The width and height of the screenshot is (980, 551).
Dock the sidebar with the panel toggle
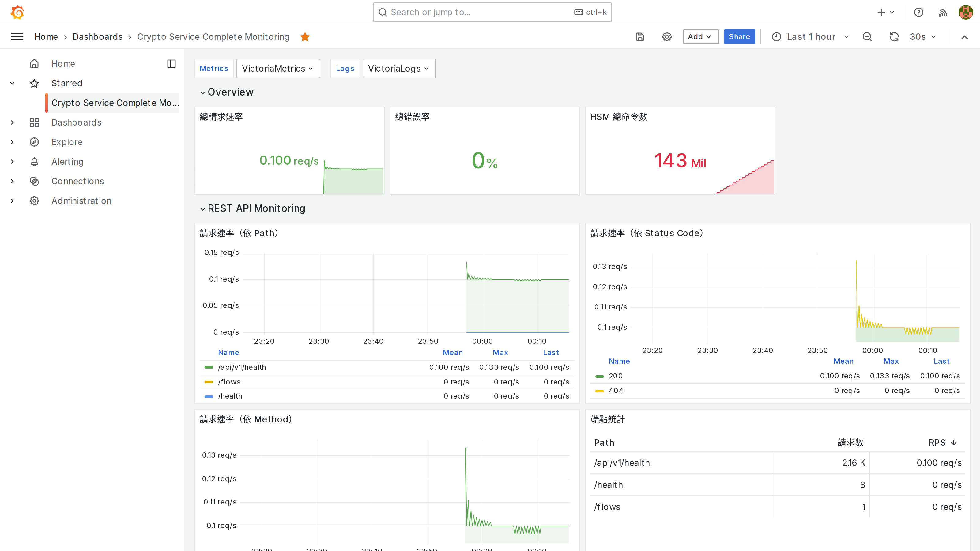(171, 63)
